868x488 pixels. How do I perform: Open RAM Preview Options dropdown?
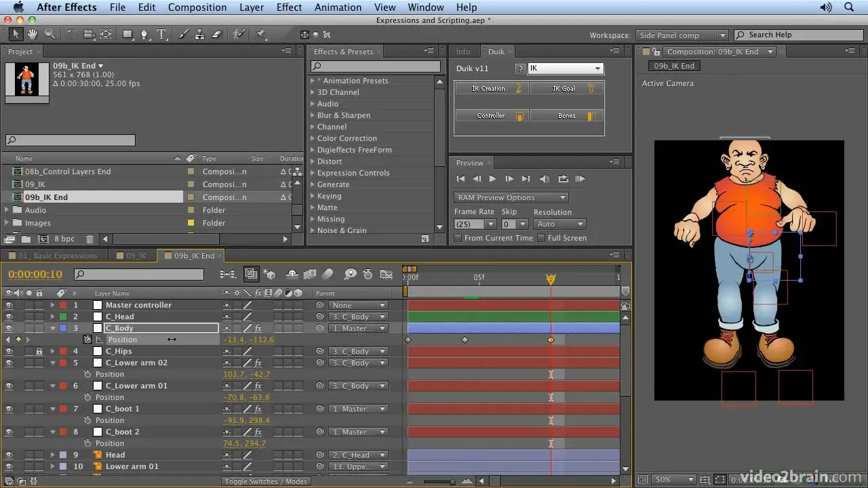[x=511, y=197]
